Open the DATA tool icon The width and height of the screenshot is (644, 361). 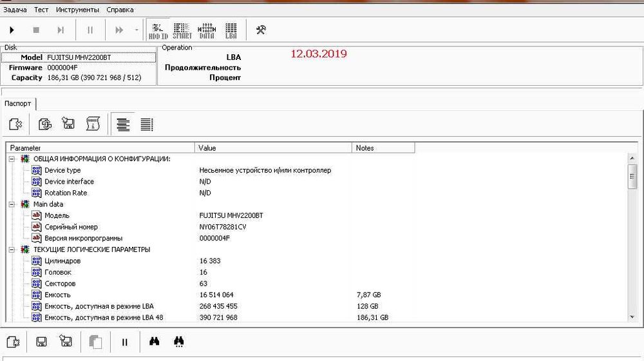click(x=207, y=31)
